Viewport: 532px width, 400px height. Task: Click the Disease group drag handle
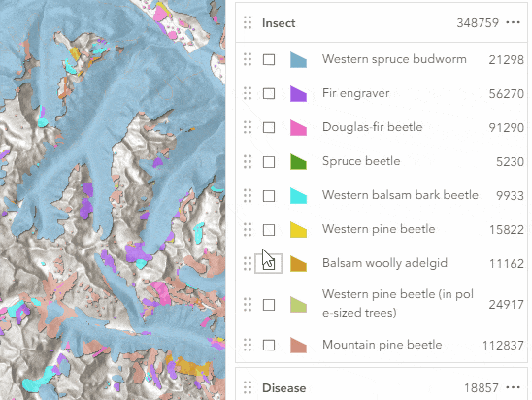coord(248,387)
